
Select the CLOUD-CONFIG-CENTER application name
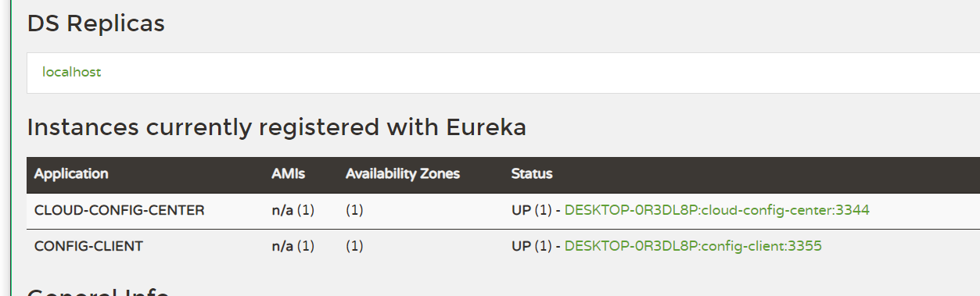(x=120, y=210)
